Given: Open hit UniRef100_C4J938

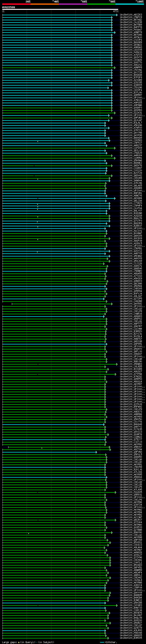Looking at the screenshot, I should pos(131,22).
